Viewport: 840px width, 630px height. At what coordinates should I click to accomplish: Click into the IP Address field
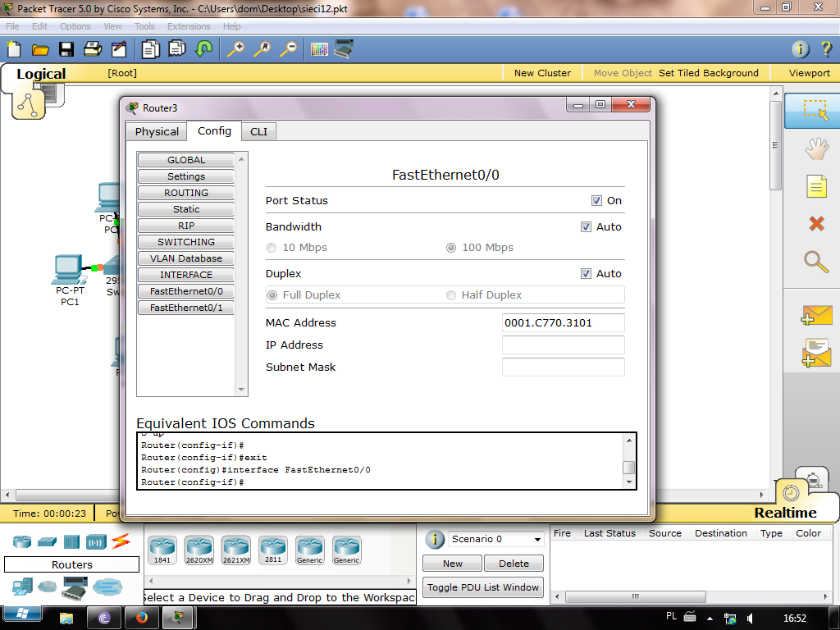[x=563, y=345]
